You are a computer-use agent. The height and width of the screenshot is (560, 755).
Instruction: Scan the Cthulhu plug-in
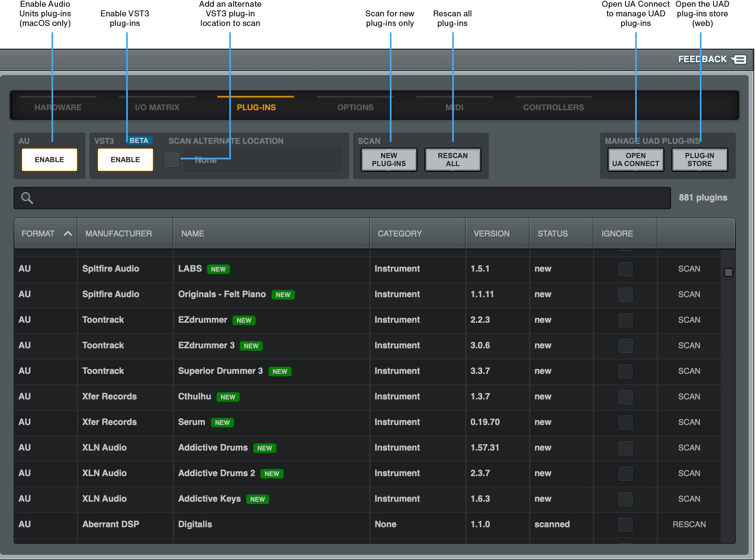689,397
